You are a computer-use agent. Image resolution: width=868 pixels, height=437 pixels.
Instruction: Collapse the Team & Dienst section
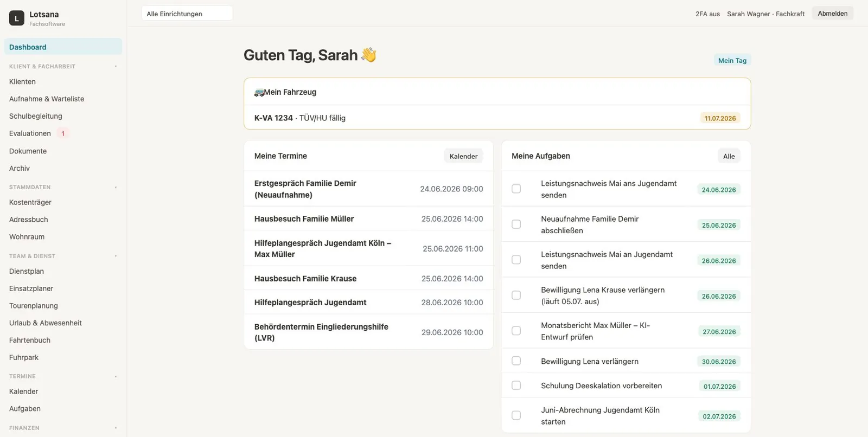click(x=116, y=256)
